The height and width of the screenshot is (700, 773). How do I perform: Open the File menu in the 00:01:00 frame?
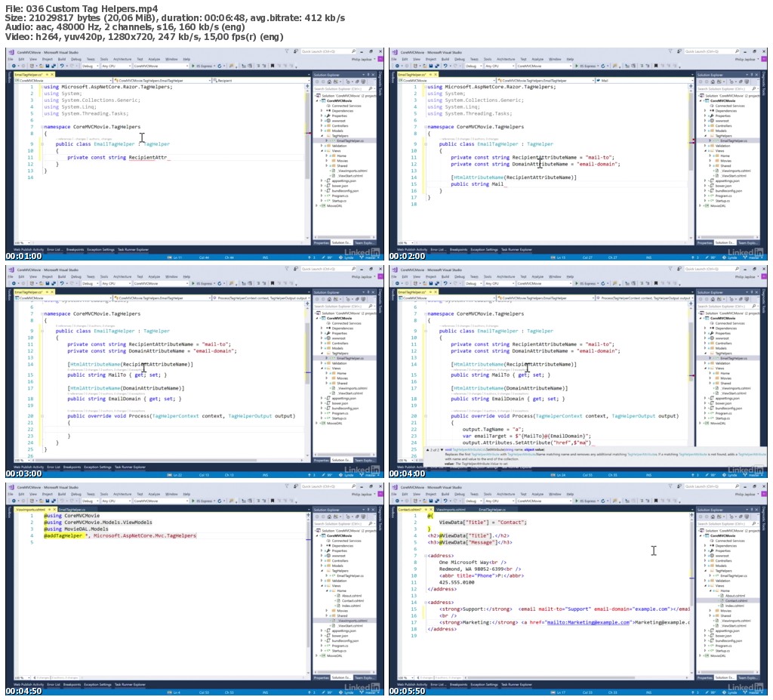click(11, 59)
